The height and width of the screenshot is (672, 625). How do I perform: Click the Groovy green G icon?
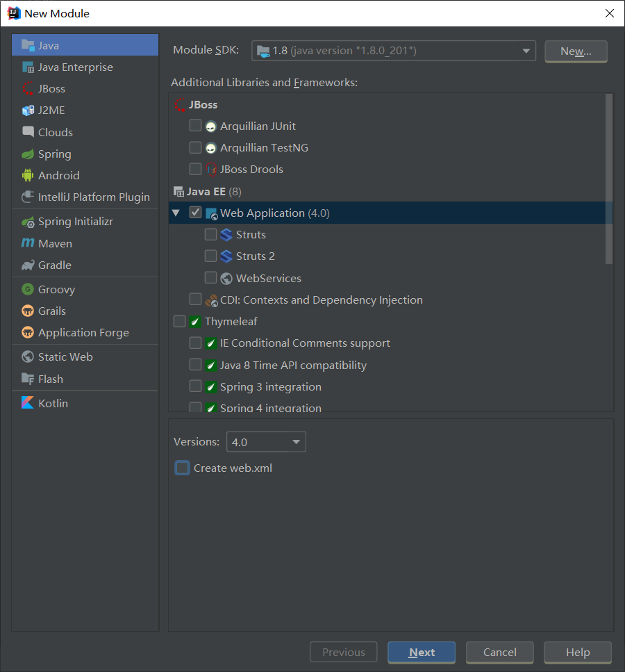coord(28,289)
